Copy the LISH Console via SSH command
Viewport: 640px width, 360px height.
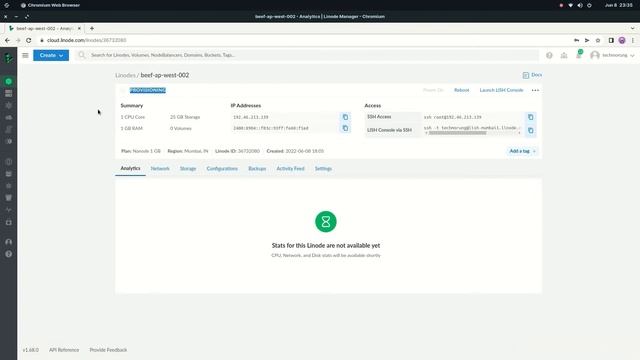531,130
